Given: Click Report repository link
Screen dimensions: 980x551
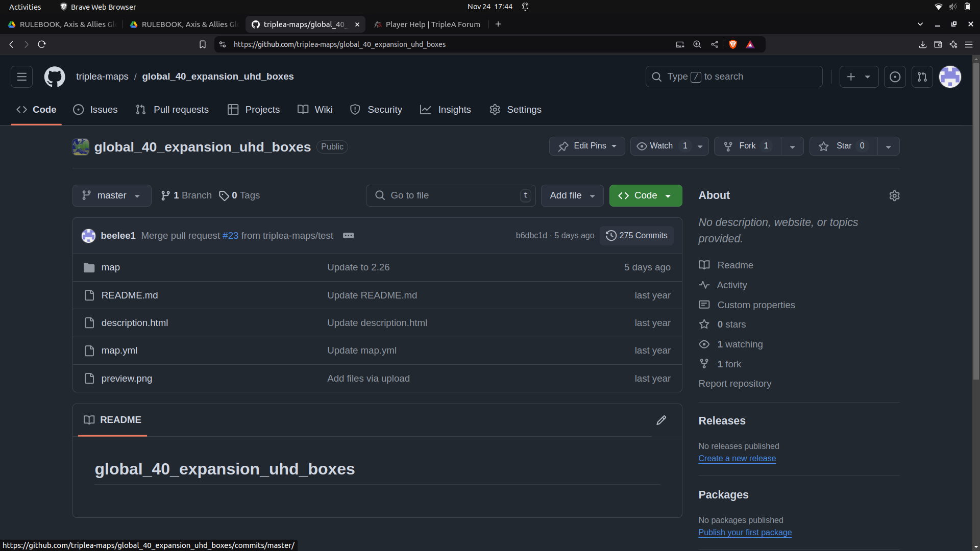Looking at the screenshot, I should coord(734,384).
